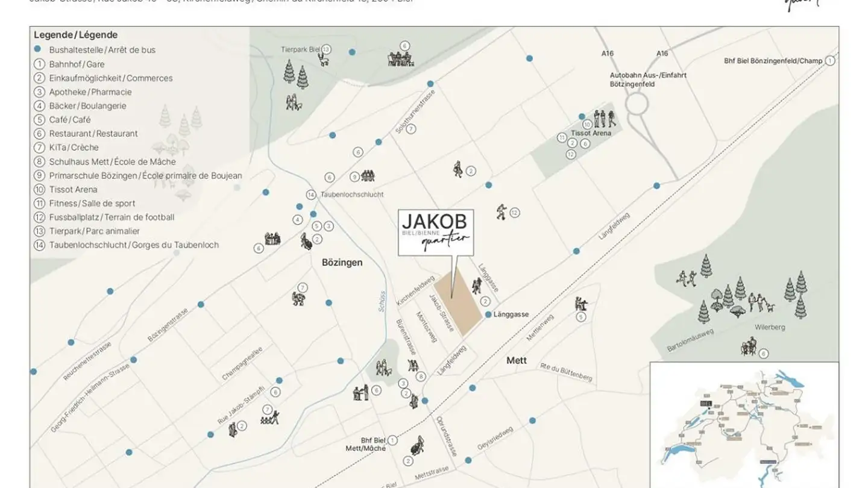Click the JAKOB quartier callout label
This screenshot has height=488, width=868.
point(435,233)
